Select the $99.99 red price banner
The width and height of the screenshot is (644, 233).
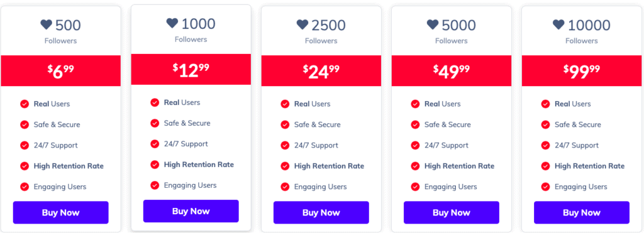tap(582, 71)
